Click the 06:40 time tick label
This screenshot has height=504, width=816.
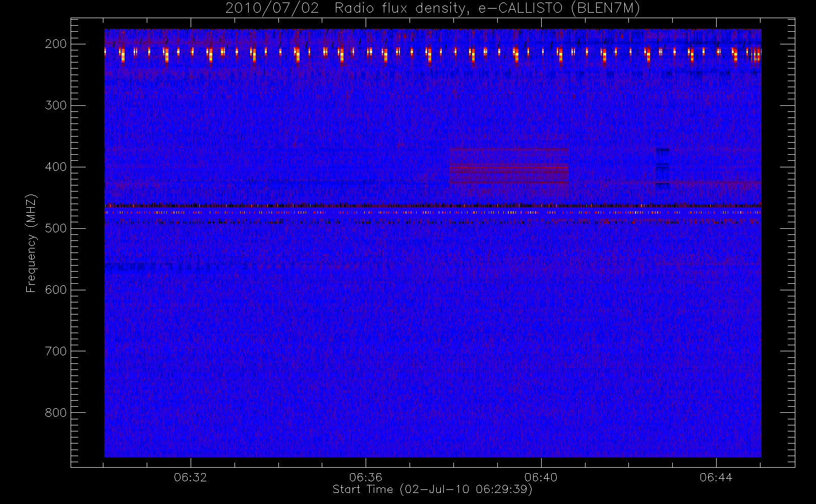541,477
